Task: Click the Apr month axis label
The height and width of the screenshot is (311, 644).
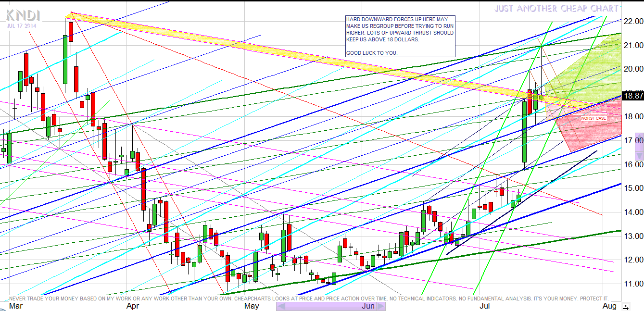Action: point(132,306)
